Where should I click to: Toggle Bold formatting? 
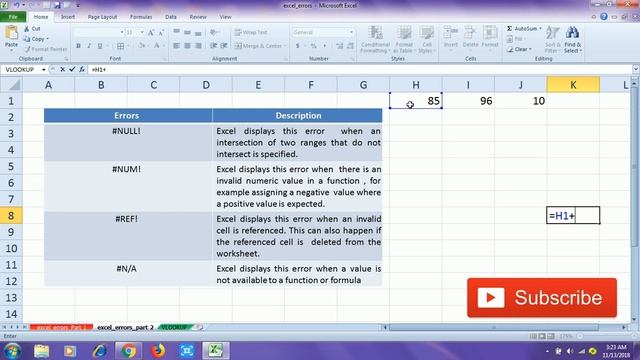click(x=78, y=46)
